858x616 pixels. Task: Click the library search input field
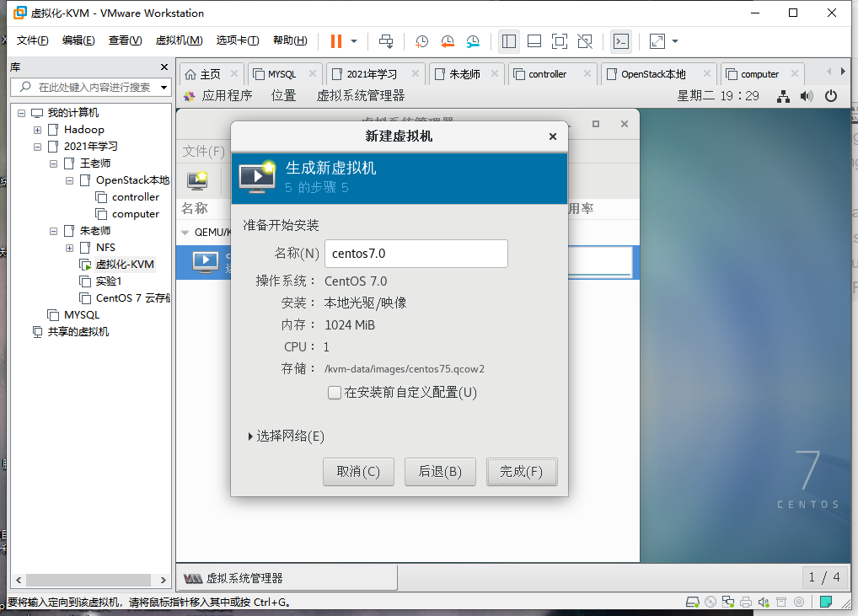click(x=94, y=87)
